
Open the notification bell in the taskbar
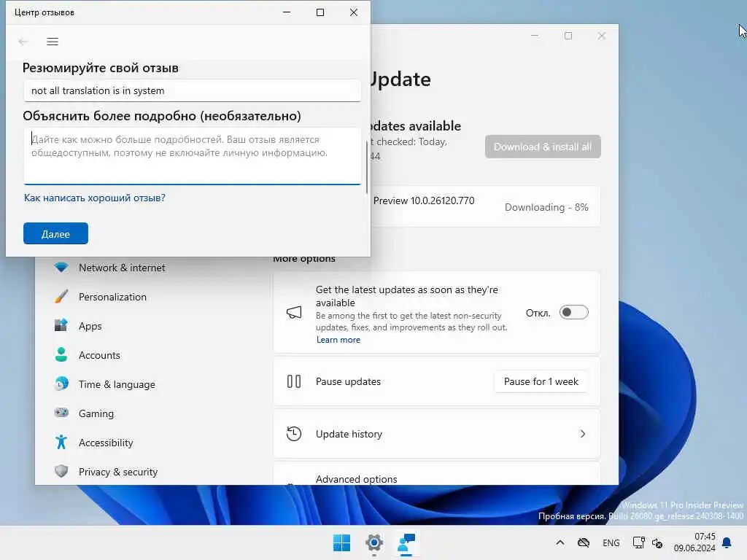[727, 542]
